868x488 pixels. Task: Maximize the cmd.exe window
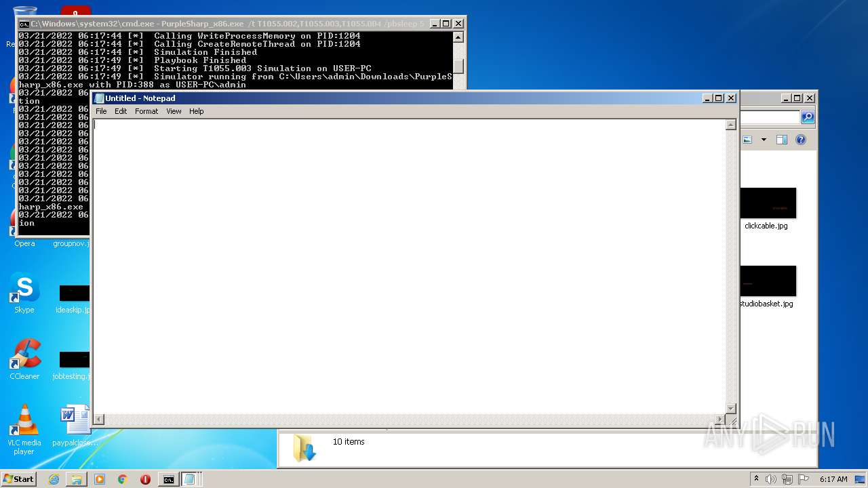tap(446, 24)
